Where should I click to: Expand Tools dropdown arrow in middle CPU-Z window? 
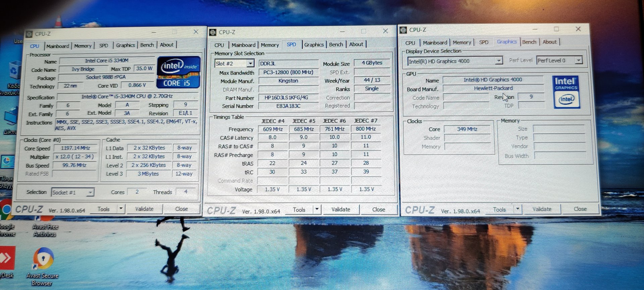point(317,209)
